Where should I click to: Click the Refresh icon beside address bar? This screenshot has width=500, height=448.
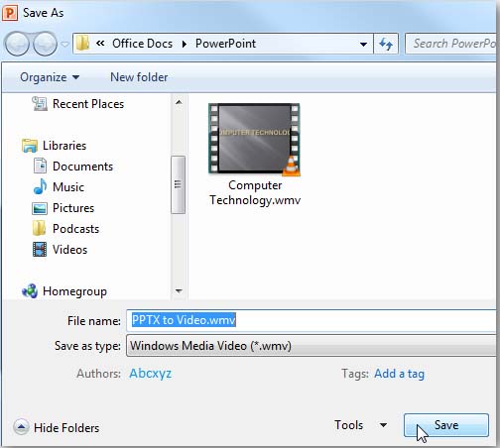(386, 44)
